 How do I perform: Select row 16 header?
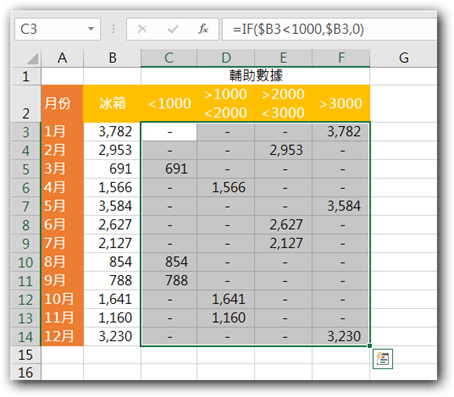coord(26,372)
